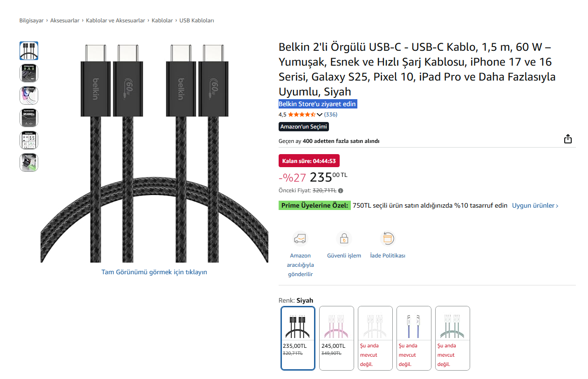Open Bilgisayar in the breadcrumb
Screen dimensions: 588x379
(x=31, y=20)
